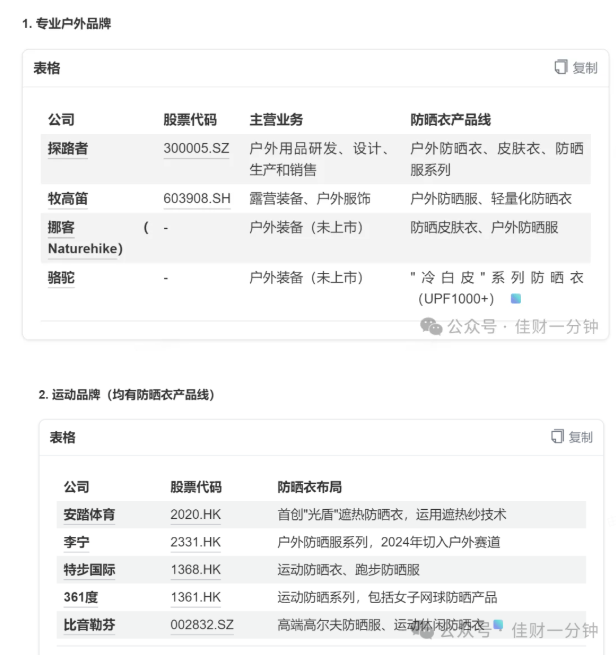Click 户外装备（未上市）in 挪客 row
The image size is (616, 660).
click(x=306, y=227)
